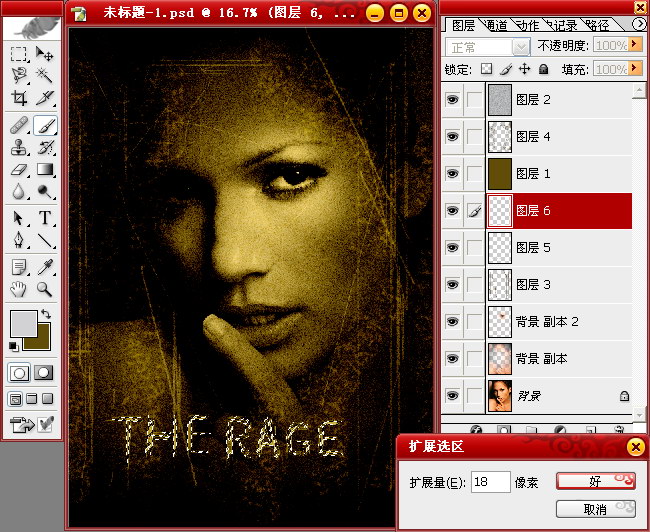This screenshot has height=532, width=650.
Task: Open the 不透明度 opacity slider arrow
Action: tap(635, 44)
